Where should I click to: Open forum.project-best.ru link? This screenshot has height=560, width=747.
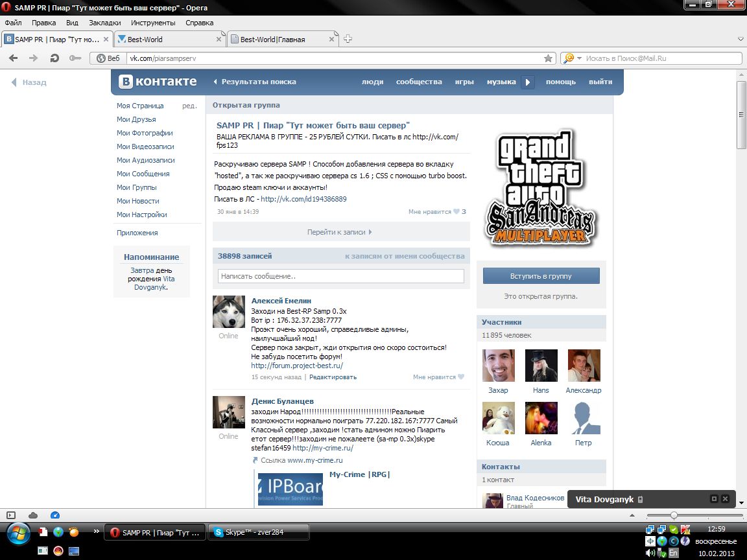point(297,366)
